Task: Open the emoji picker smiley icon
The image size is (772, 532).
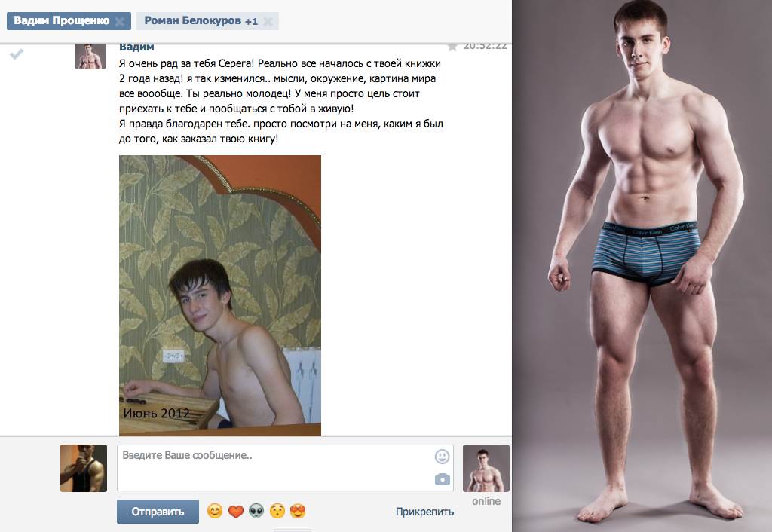Action: coord(442,457)
